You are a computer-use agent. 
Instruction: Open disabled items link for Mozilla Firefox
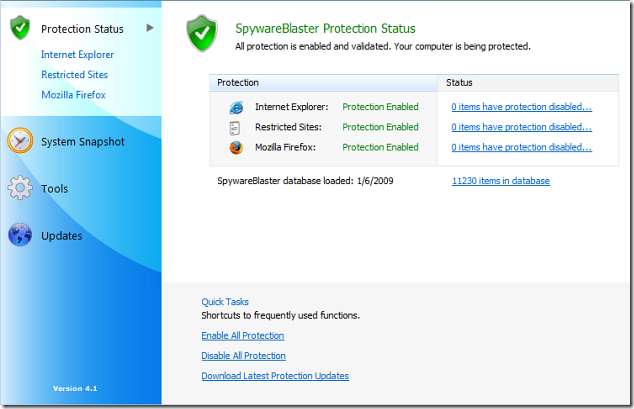521,148
